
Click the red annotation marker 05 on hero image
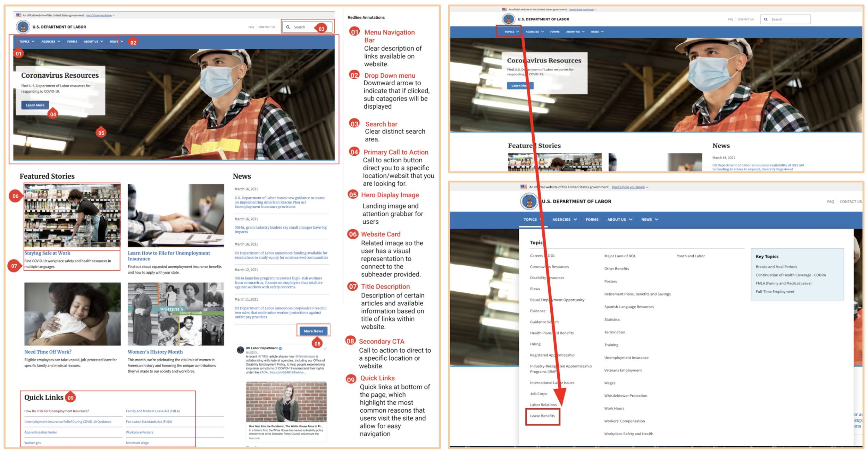click(x=101, y=132)
